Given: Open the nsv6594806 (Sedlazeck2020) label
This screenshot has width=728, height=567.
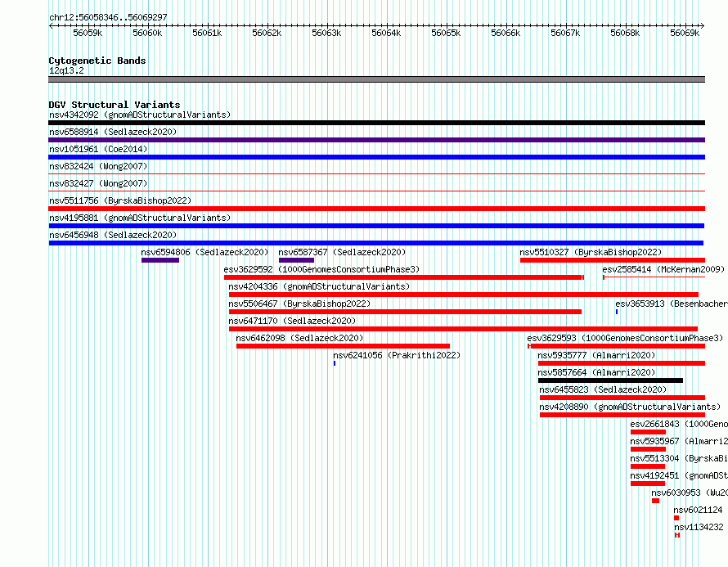Looking at the screenshot, I should (204, 252).
